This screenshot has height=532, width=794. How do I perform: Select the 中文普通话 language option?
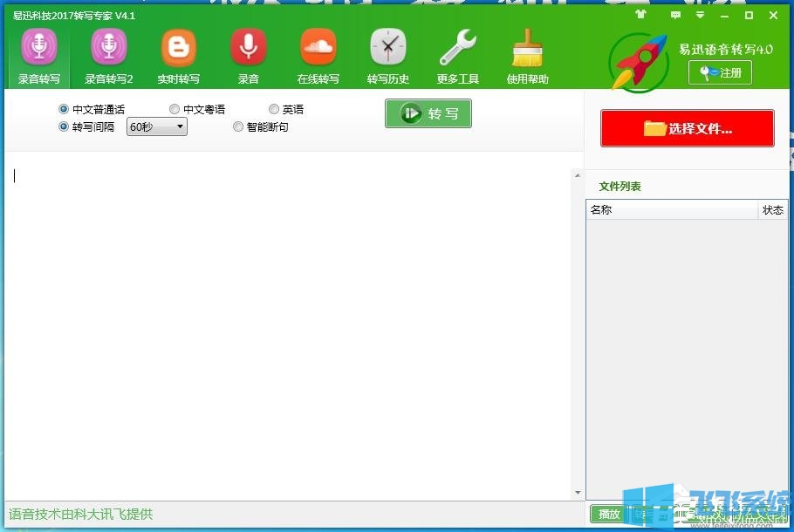pyautogui.click(x=64, y=110)
